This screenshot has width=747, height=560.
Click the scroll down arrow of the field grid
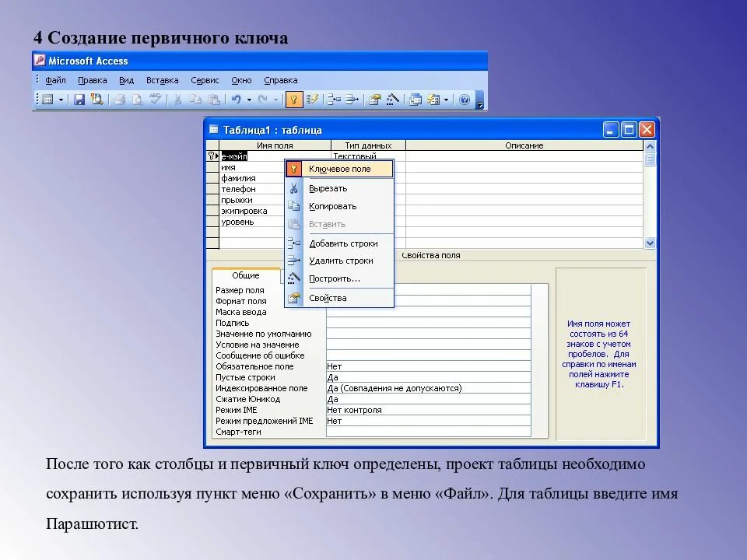650,243
